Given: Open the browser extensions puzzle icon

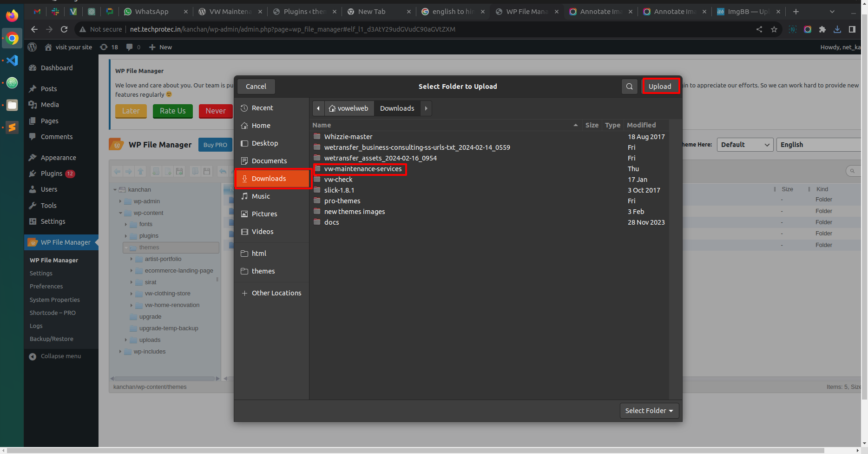Looking at the screenshot, I should click(822, 29).
